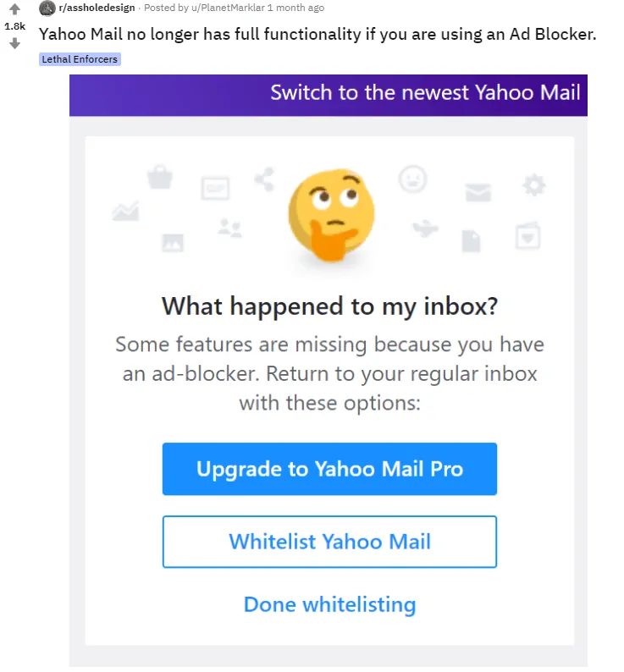
Task: Click the faded document file icon
Action: [471, 240]
